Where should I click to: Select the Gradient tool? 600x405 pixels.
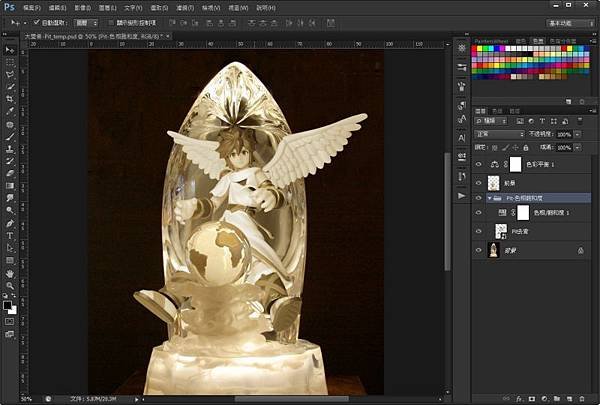[x=10, y=186]
